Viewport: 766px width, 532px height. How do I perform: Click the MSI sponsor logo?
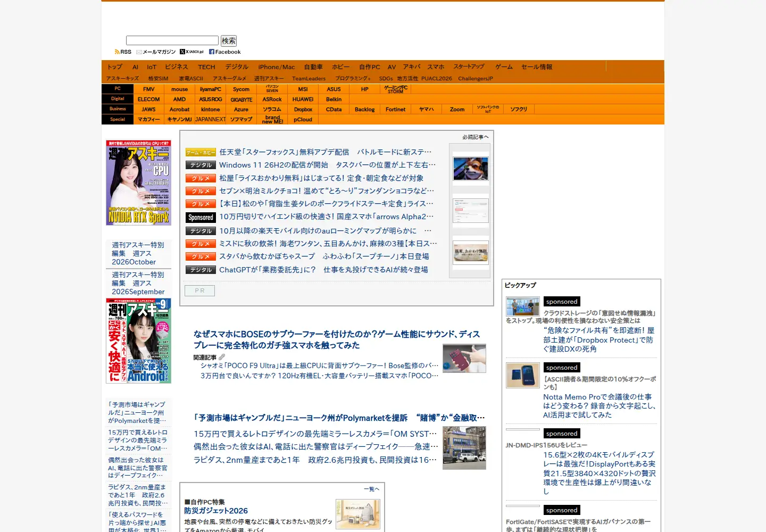(x=303, y=89)
